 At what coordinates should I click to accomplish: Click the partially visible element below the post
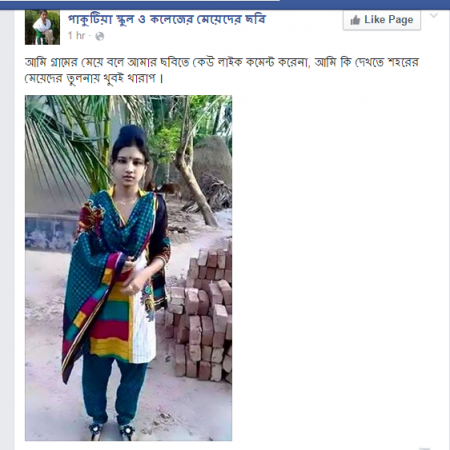[424, 448]
